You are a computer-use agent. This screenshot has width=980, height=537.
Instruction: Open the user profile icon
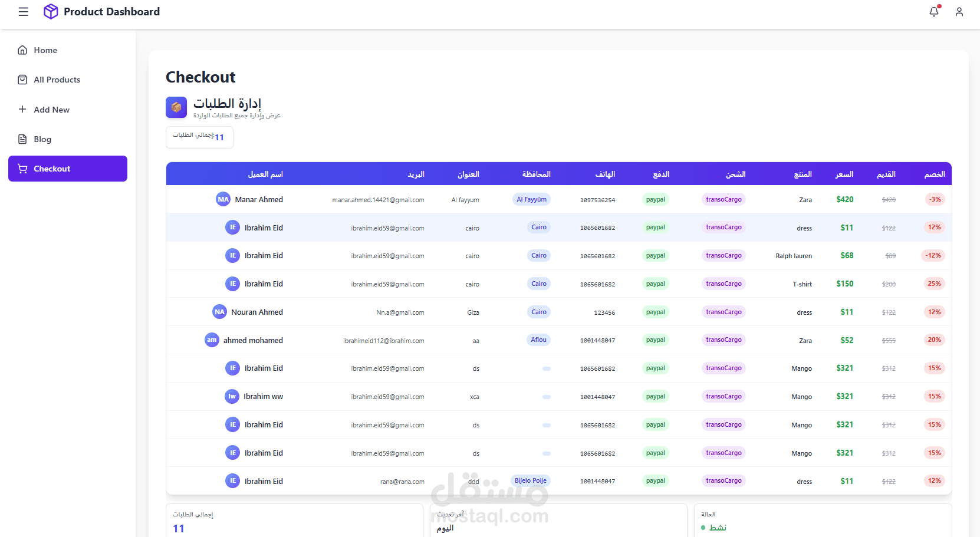coord(959,11)
